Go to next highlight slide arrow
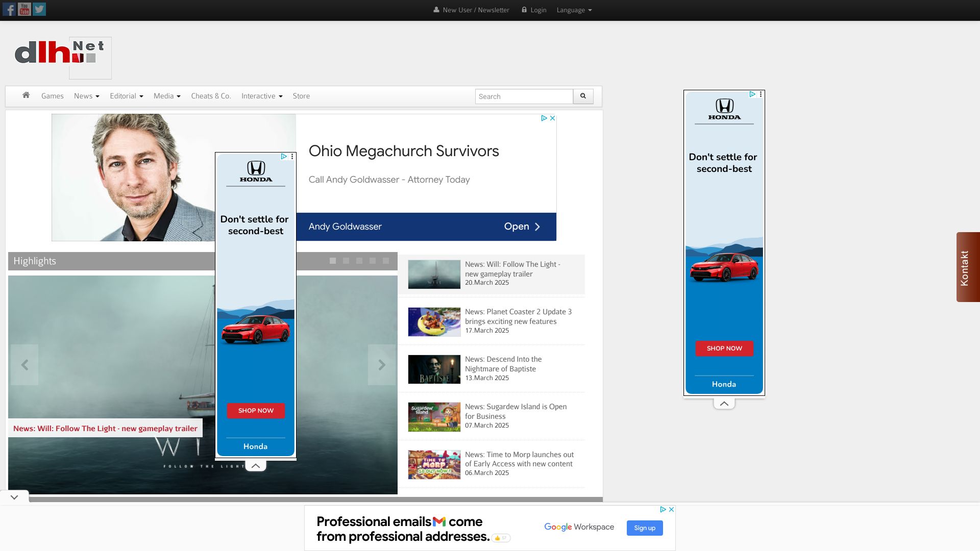The height and width of the screenshot is (551, 980). click(x=382, y=365)
